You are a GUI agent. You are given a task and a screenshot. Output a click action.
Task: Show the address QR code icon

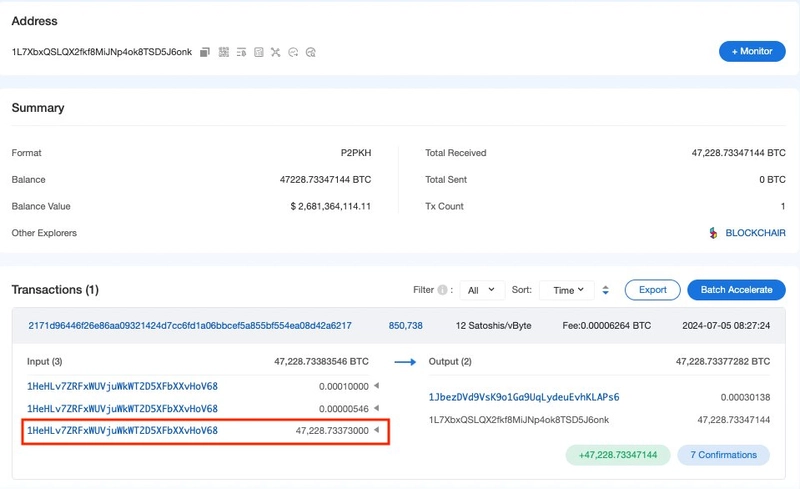[x=223, y=52]
